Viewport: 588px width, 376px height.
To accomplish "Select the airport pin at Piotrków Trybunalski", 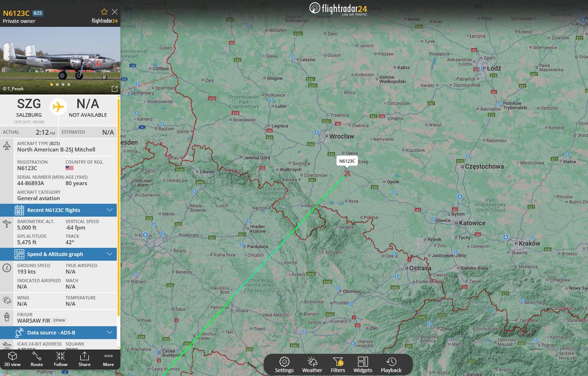I will (x=498, y=104).
